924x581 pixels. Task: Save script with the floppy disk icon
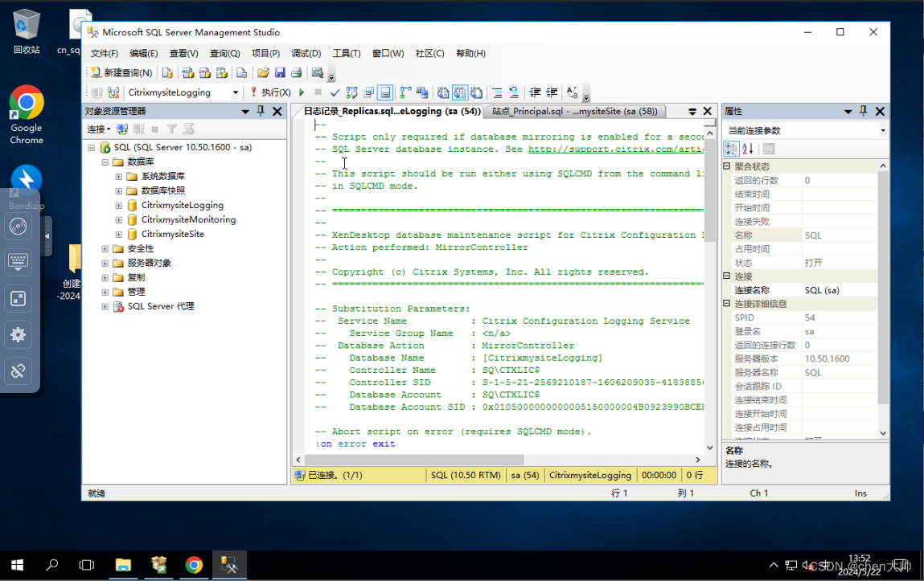[x=280, y=73]
